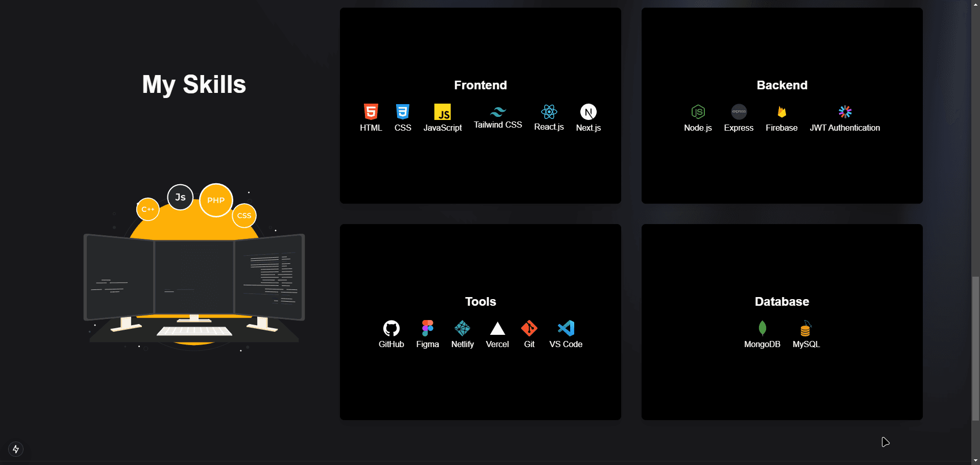
Task: Click the JWT Authentication icon
Action: [844, 112]
